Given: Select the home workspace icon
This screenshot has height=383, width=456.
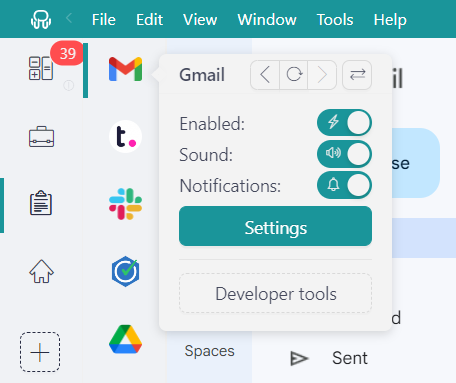Looking at the screenshot, I should click(41, 271).
